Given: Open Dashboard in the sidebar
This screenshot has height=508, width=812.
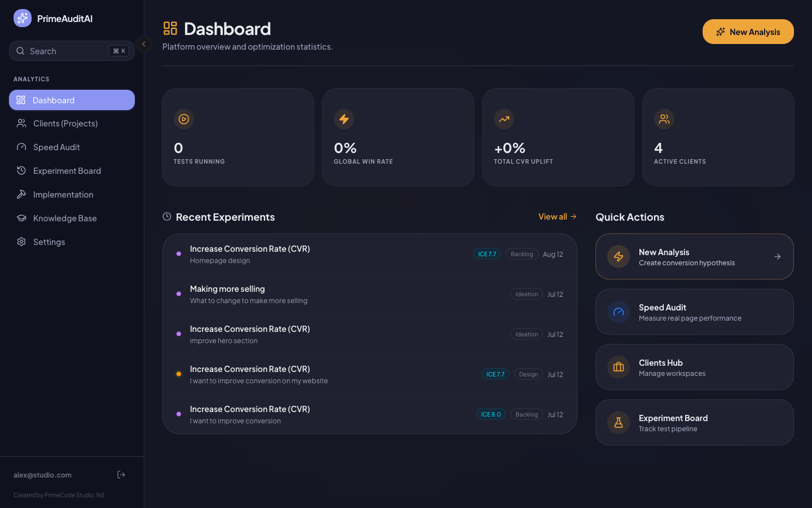Looking at the screenshot, I should pos(72,100).
